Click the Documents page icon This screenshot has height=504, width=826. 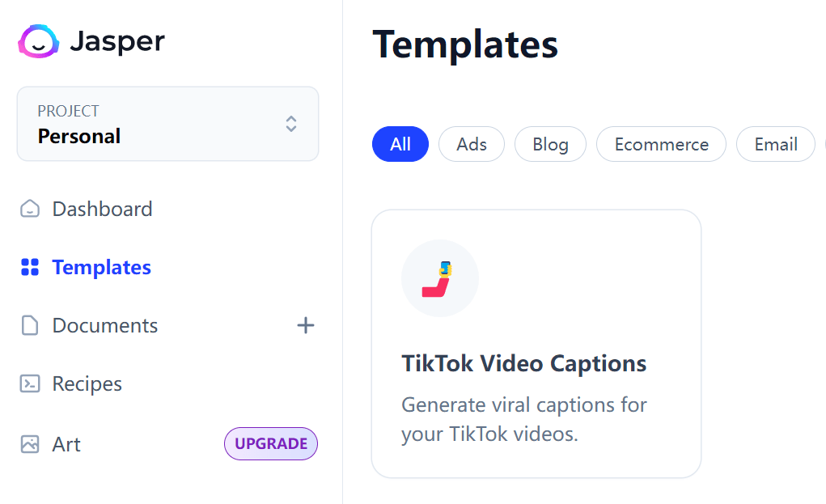pos(29,325)
